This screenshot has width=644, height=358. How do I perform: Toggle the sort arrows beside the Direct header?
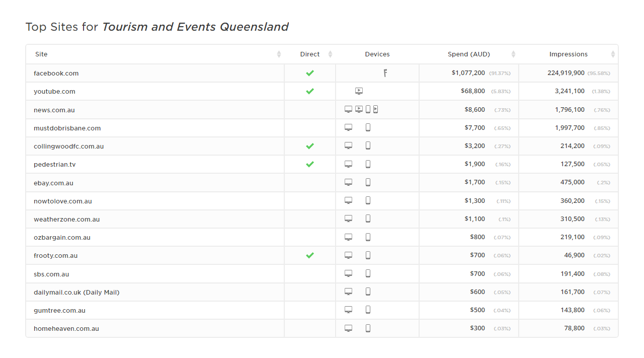[330, 54]
